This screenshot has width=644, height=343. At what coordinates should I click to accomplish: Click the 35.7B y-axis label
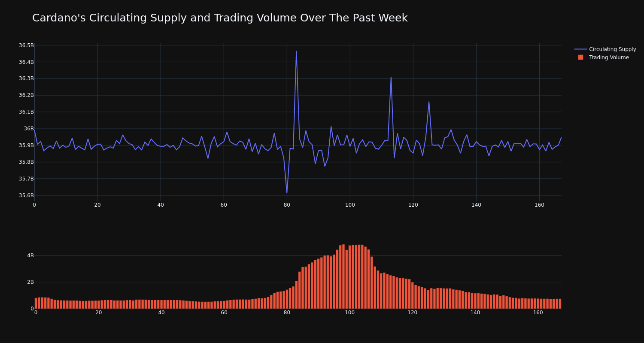[26, 179]
